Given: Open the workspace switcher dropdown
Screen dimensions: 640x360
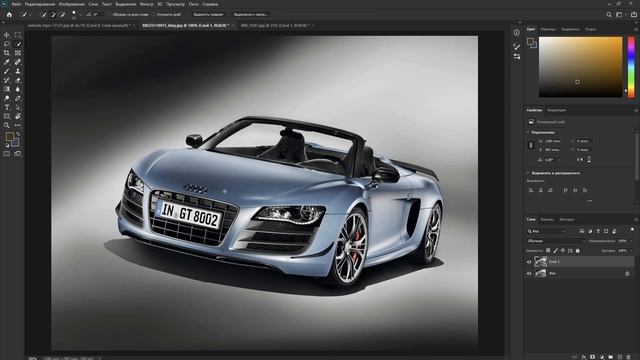Looking at the screenshot, I should 620,15.
